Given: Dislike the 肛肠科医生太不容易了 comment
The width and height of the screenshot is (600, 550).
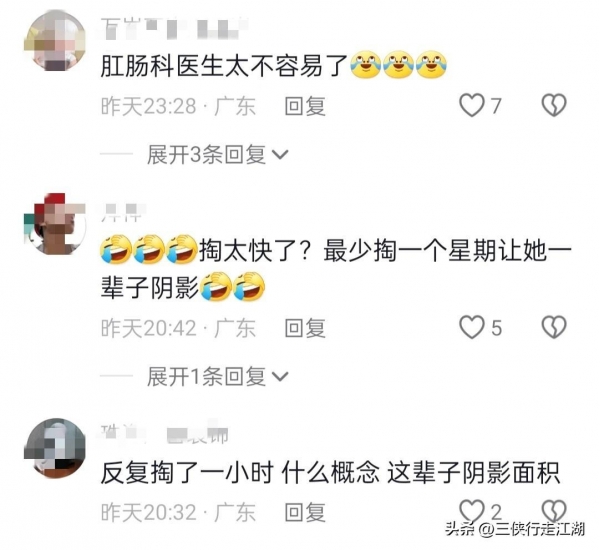Looking at the screenshot, I should click(554, 105).
